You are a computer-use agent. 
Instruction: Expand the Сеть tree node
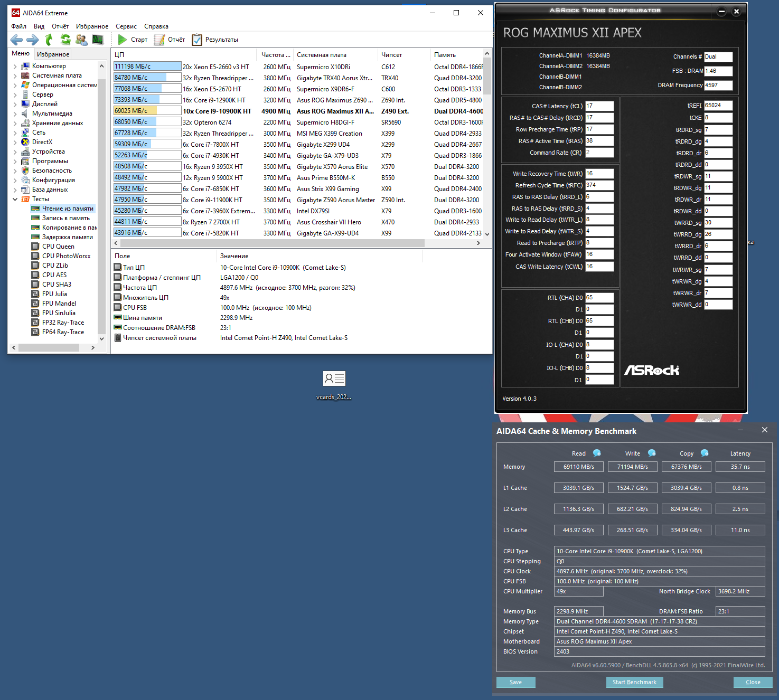[15, 133]
